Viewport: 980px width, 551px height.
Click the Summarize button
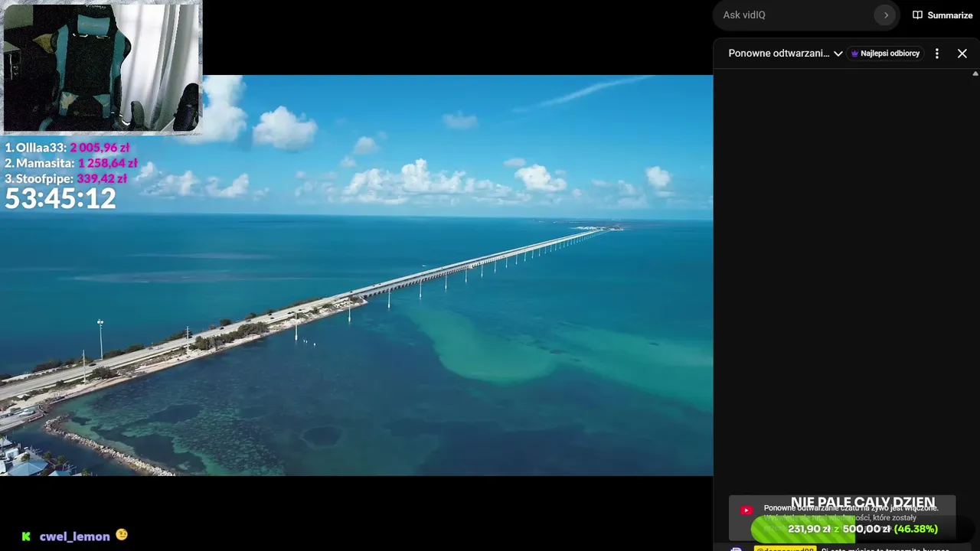(942, 15)
